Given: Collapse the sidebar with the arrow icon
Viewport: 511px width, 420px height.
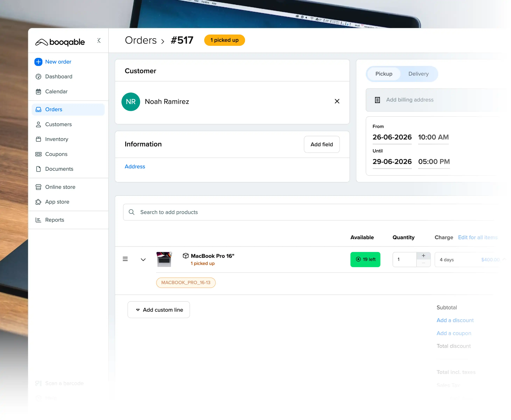Looking at the screenshot, I should (99, 40).
